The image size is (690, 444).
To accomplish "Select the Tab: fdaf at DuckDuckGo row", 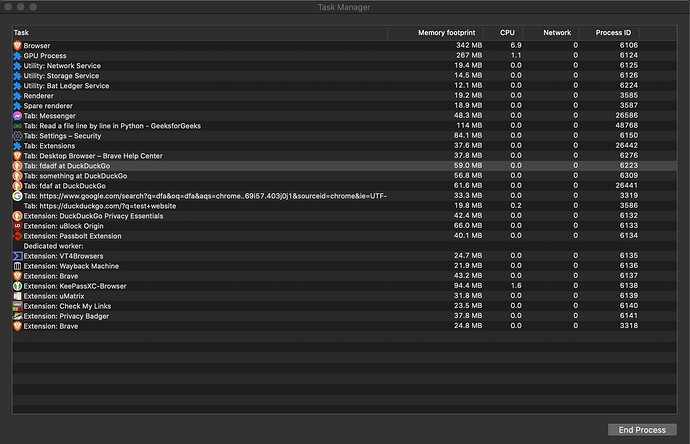I will pyautogui.click(x=345, y=186).
